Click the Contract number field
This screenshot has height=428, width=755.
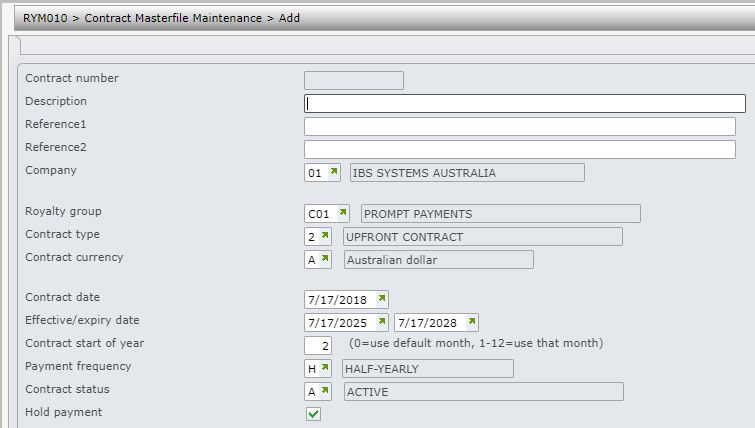[354, 80]
